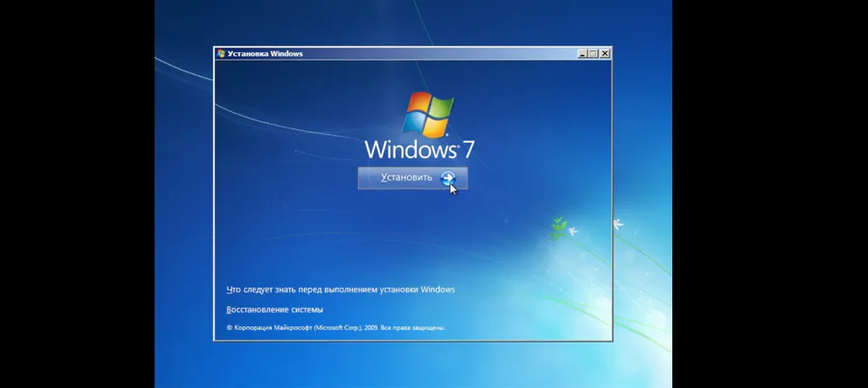Close the Установка Windows window
The height and width of the screenshot is (388, 868).
(x=605, y=54)
